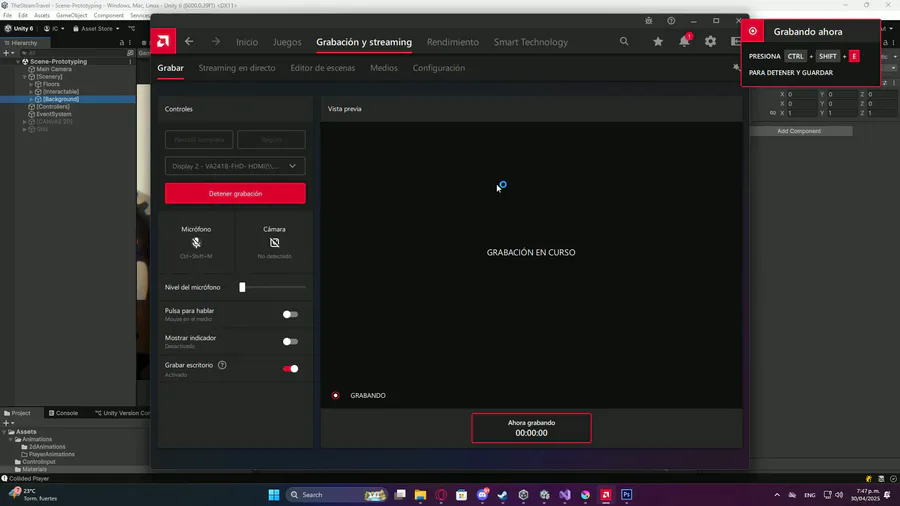Disable the Grabar escritorio switch

pos(290,368)
